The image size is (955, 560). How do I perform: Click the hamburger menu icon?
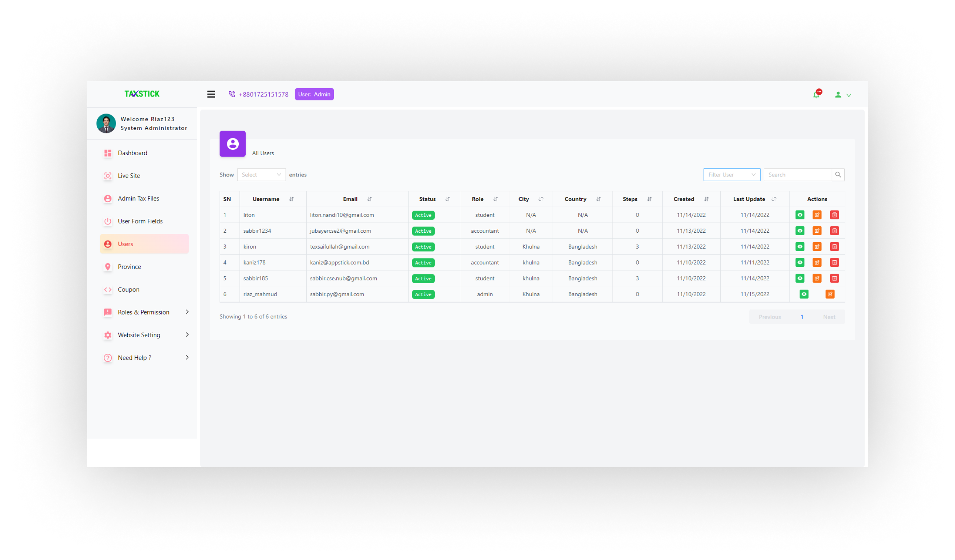point(211,94)
